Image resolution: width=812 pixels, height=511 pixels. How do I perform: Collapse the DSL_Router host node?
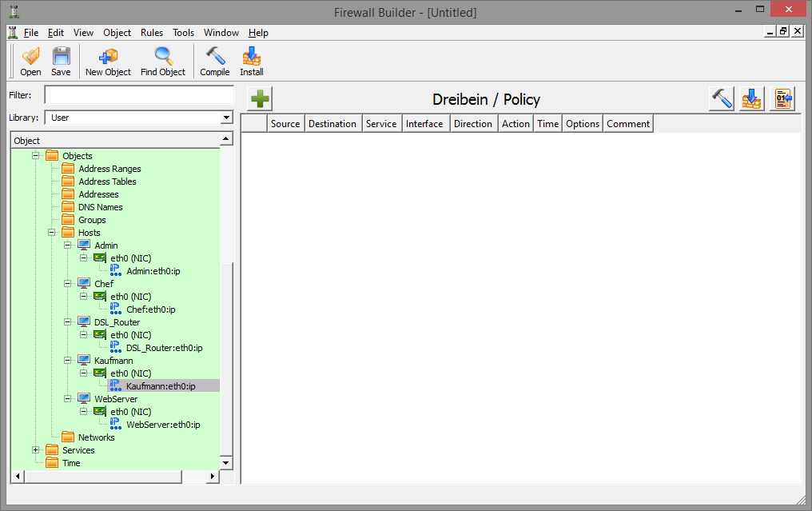coord(68,322)
